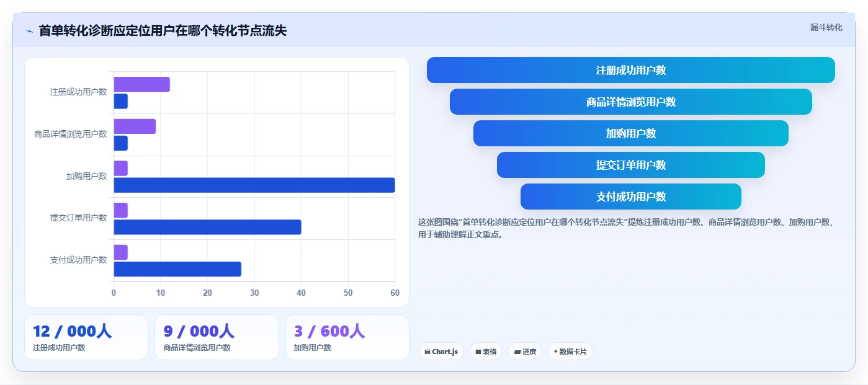The height and width of the screenshot is (385, 868).
Task: Click the card title 首单转化诊断应定位用户在哪个转化节点流失
Action: (x=163, y=30)
